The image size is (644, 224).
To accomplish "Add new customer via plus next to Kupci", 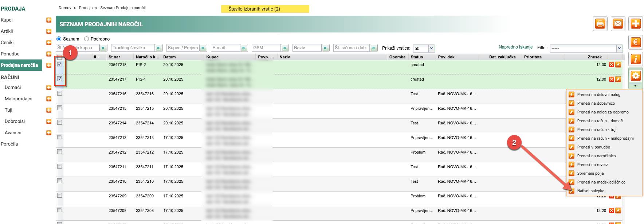I will coord(49,20).
